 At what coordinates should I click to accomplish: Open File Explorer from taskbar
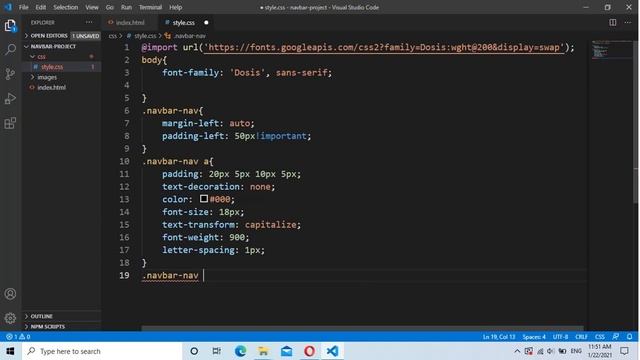(x=263, y=351)
